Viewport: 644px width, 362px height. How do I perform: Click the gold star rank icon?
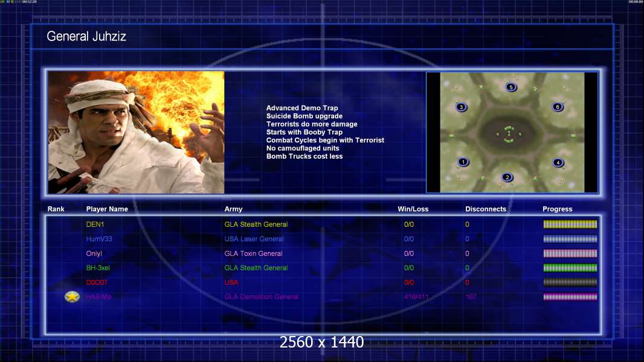click(x=72, y=296)
